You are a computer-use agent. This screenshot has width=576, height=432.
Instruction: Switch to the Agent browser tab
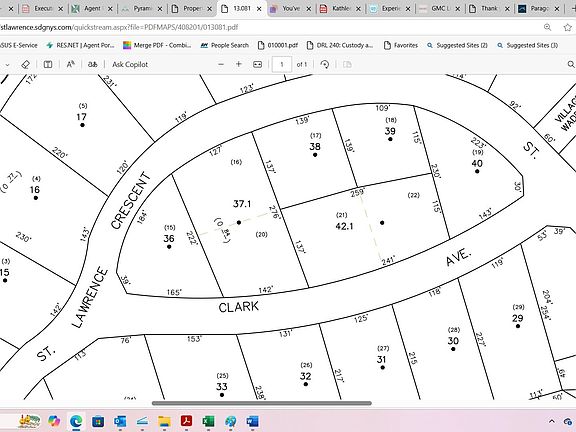tap(92, 8)
